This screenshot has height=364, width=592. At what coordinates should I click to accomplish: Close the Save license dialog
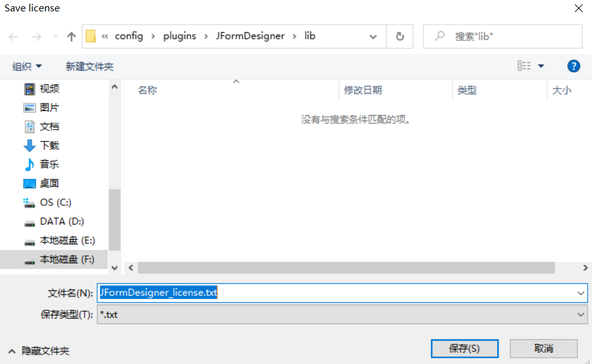(x=578, y=8)
